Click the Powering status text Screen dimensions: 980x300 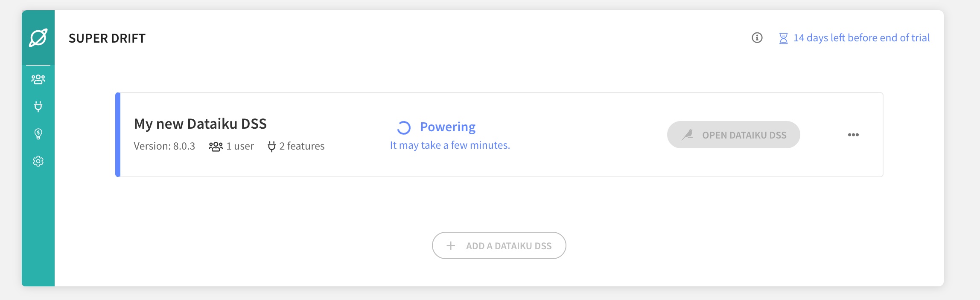pyautogui.click(x=448, y=127)
